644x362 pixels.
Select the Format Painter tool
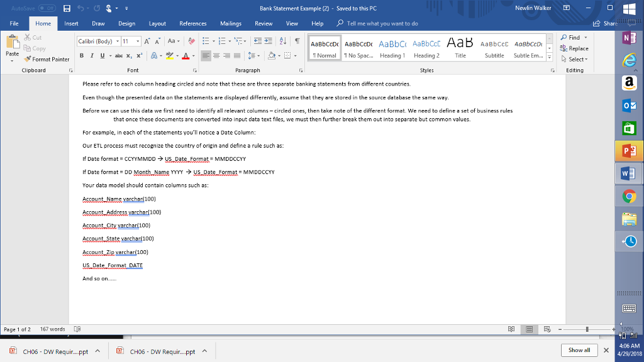[x=47, y=59]
